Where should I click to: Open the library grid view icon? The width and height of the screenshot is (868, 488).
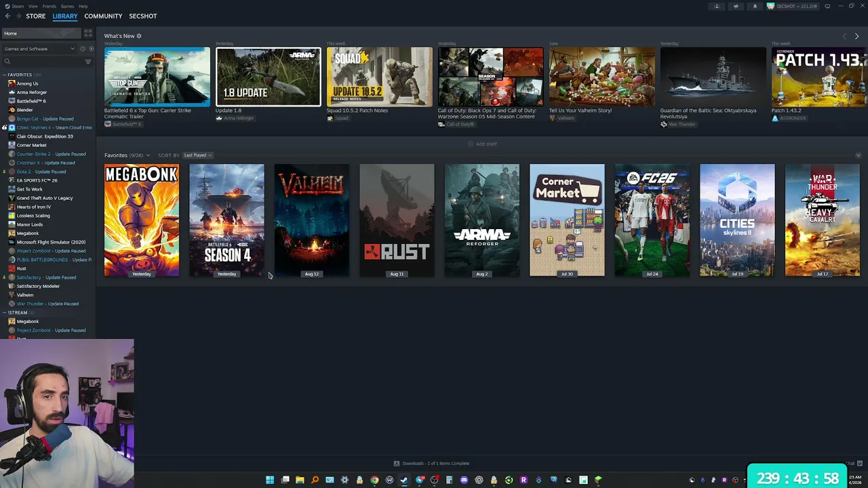coord(88,33)
